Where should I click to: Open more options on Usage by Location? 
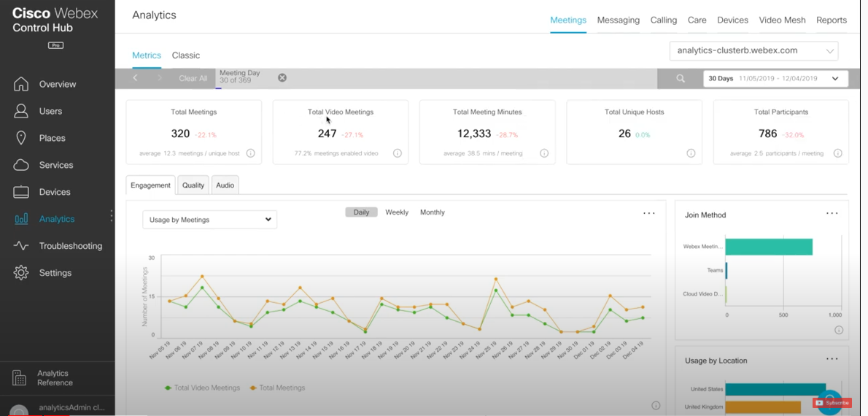(832, 359)
